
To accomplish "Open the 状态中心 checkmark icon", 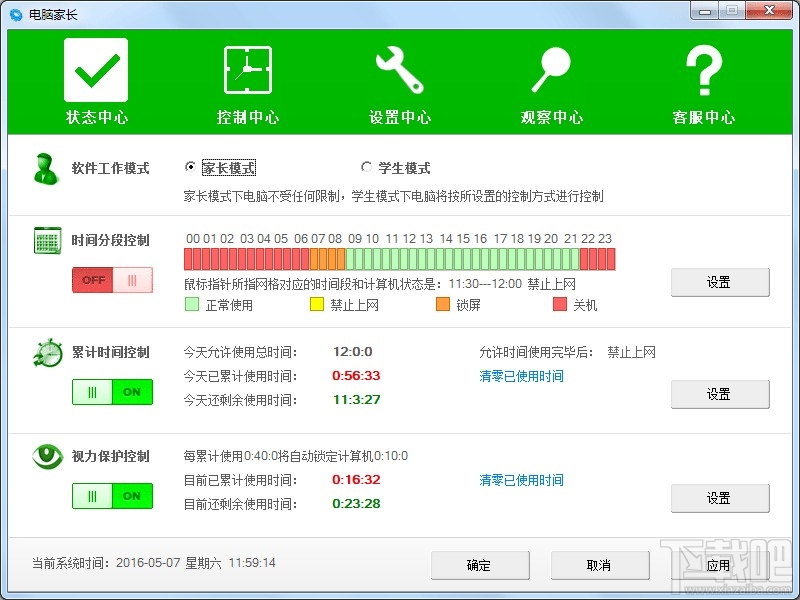I will click(96, 70).
